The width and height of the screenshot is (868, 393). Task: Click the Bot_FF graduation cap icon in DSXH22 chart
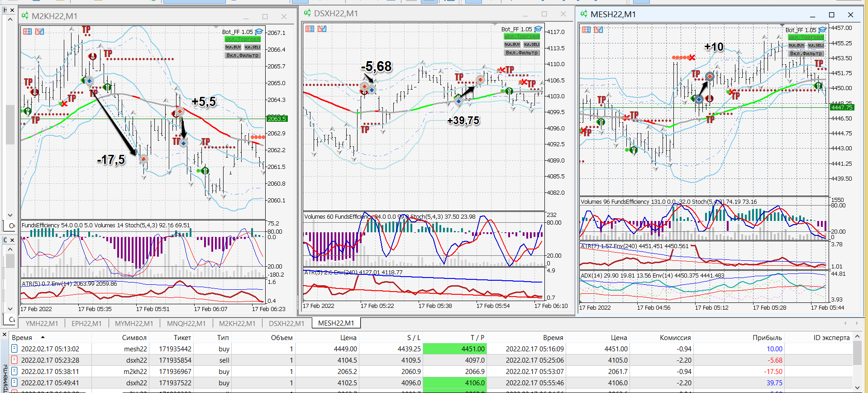pyautogui.click(x=538, y=29)
